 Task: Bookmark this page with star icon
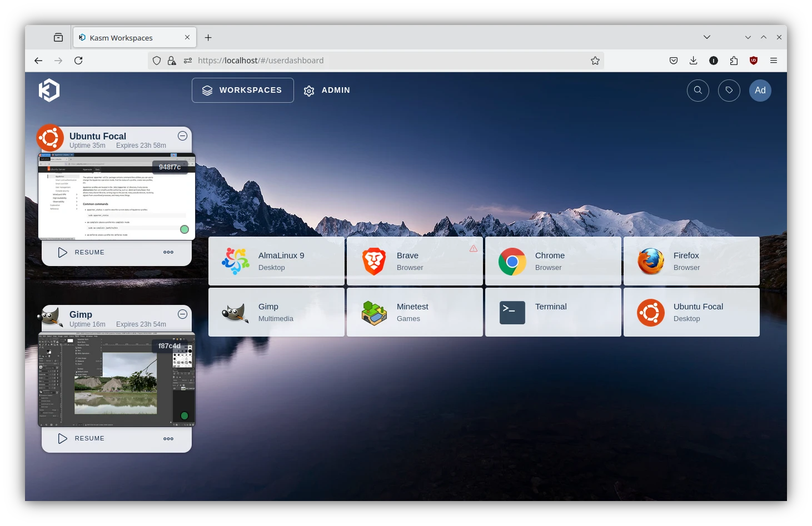pyautogui.click(x=595, y=61)
